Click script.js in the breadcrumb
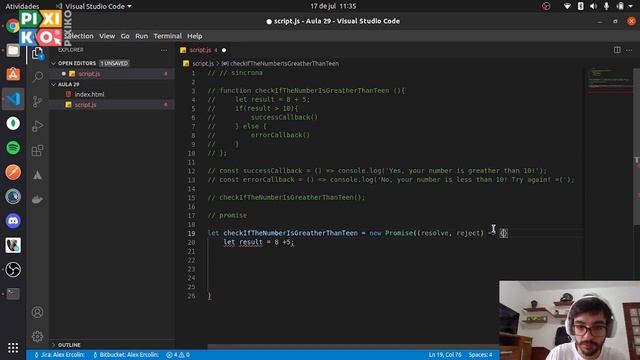 203,64
